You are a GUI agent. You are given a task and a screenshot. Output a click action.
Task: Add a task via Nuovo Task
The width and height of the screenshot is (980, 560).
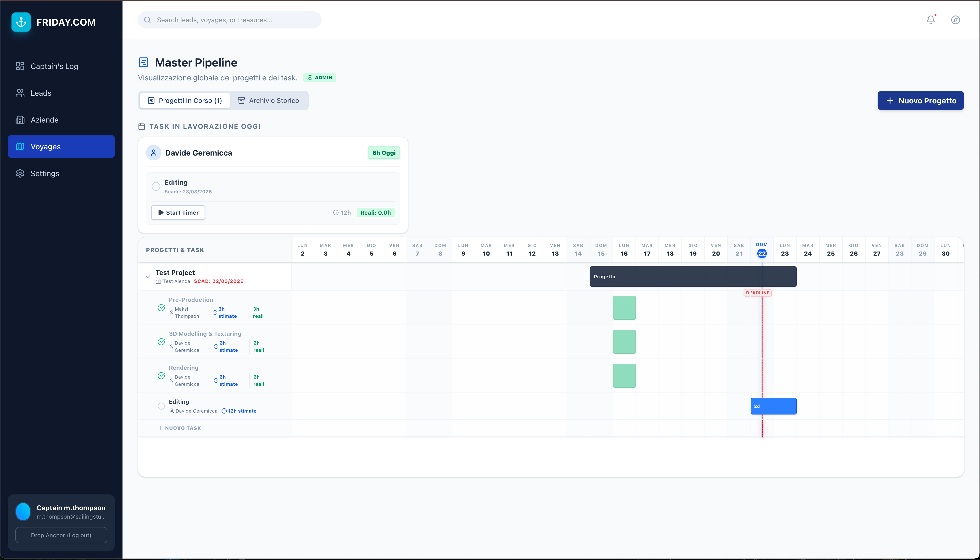179,428
